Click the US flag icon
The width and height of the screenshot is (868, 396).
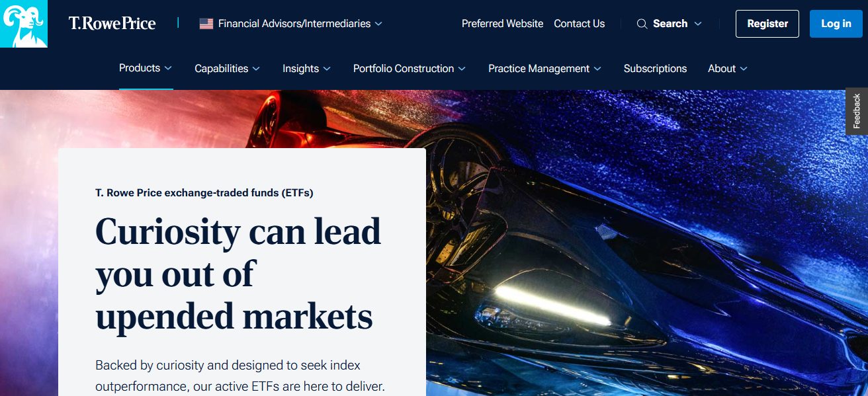[205, 23]
